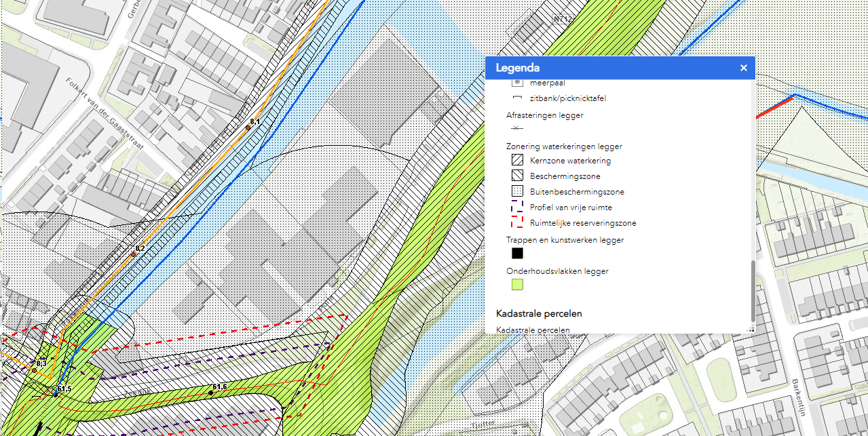Click the "Trappen en kunstwerken legger" heading
The width and height of the screenshot is (868, 436).
(565, 240)
